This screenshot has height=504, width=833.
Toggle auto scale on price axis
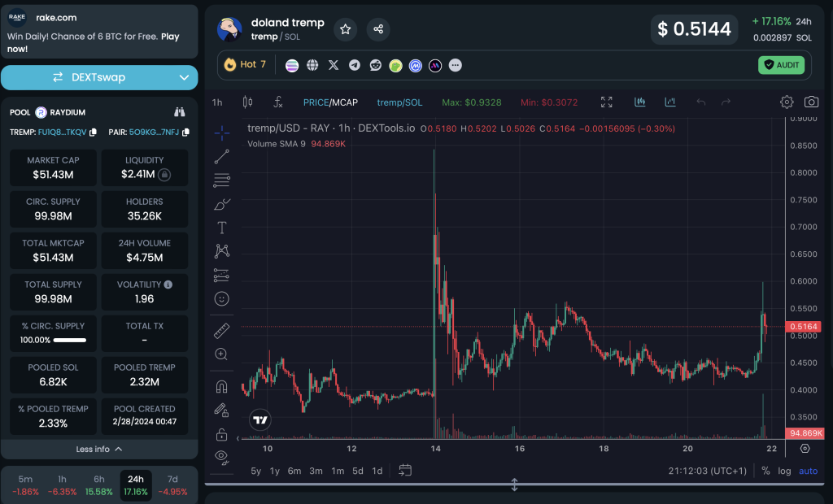coord(808,471)
